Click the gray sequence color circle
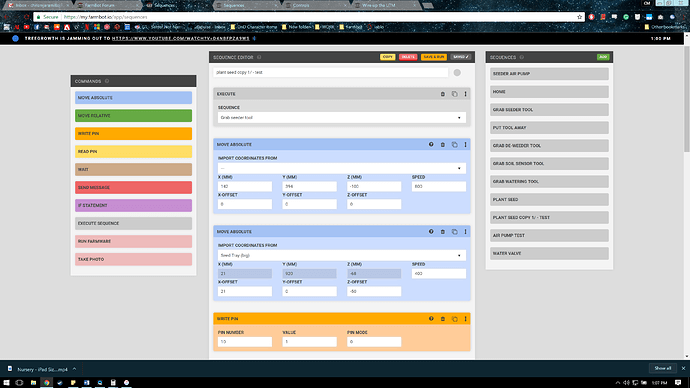Image resolution: width=690 pixels, height=388 pixels. [x=457, y=73]
